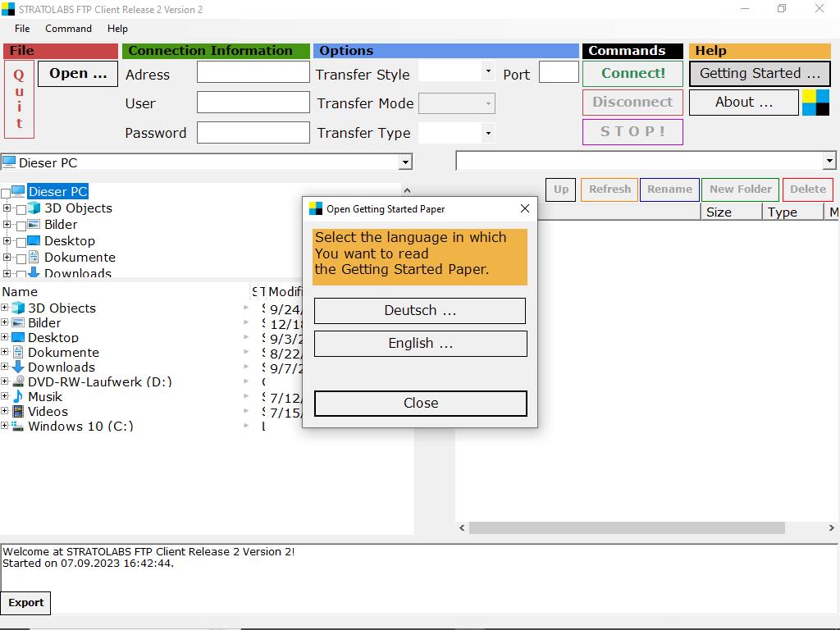The width and height of the screenshot is (840, 630).
Task: Click the Quit button
Action: (20, 99)
